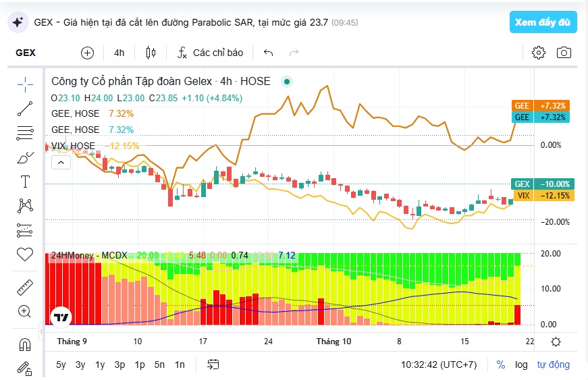Open the 4h timeframe dropdown
Image resolution: width=588 pixels, height=380 pixels.
119,53
